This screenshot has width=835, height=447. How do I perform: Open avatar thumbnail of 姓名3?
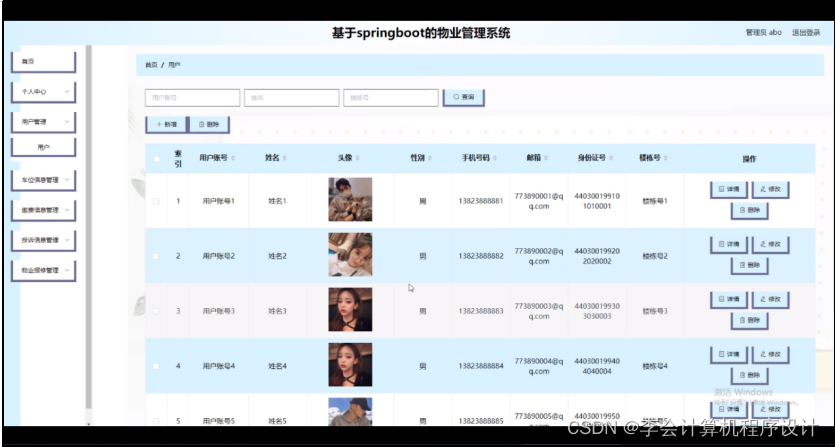pyautogui.click(x=350, y=310)
